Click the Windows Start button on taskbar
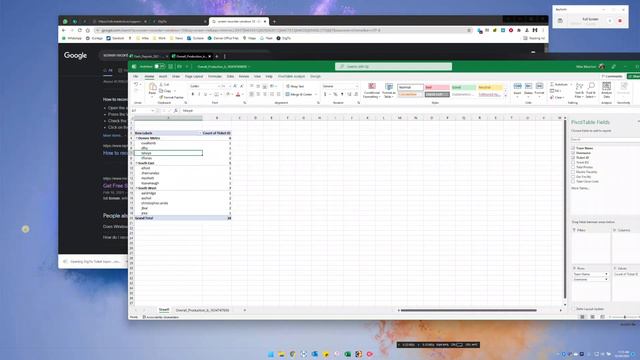Image resolution: width=640 pixels, height=360 pixels. tap(271, 354)
